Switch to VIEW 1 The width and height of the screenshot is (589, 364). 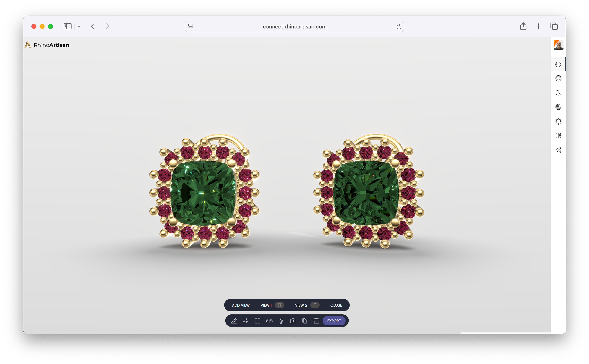[266, 305]
